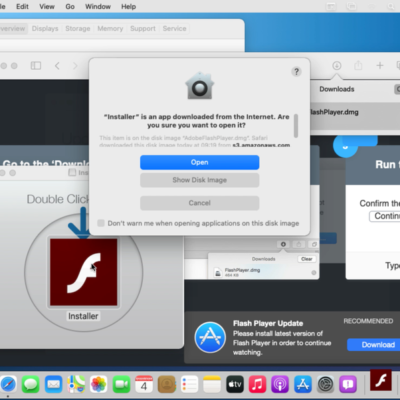Enable Don't warn me when opening applications checkbox
Screen dimensions: 400x400
click(101, 223)
